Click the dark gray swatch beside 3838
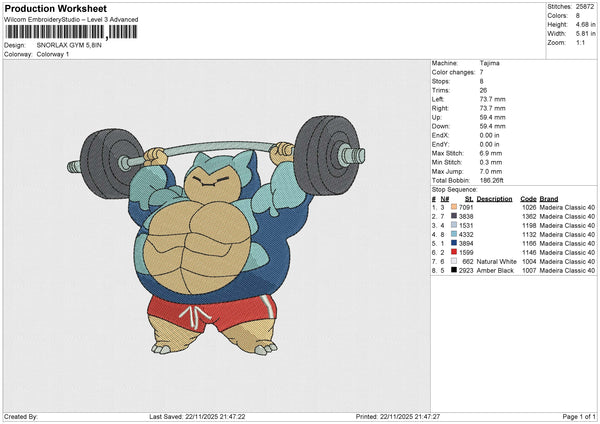Screen dimensions: 600x424 (454, 216)
